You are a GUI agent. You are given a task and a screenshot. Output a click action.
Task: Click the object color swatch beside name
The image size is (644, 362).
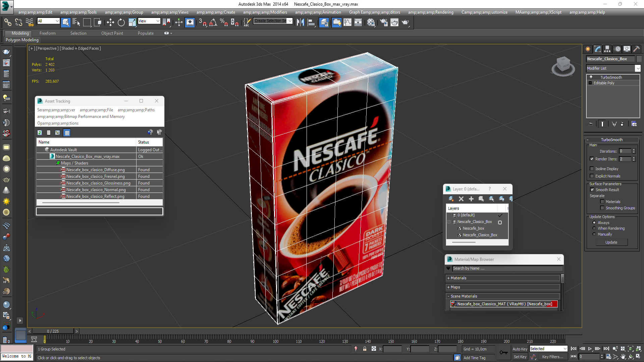[639, 59]
